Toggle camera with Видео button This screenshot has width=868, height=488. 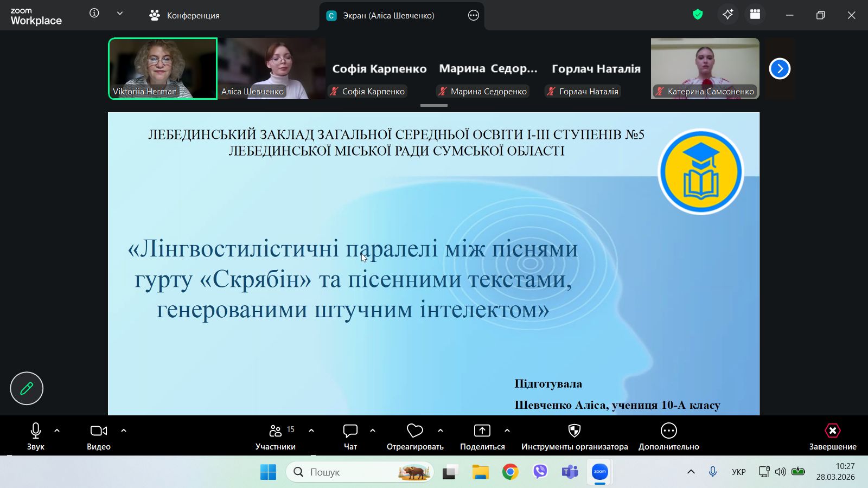click(98, 436)
